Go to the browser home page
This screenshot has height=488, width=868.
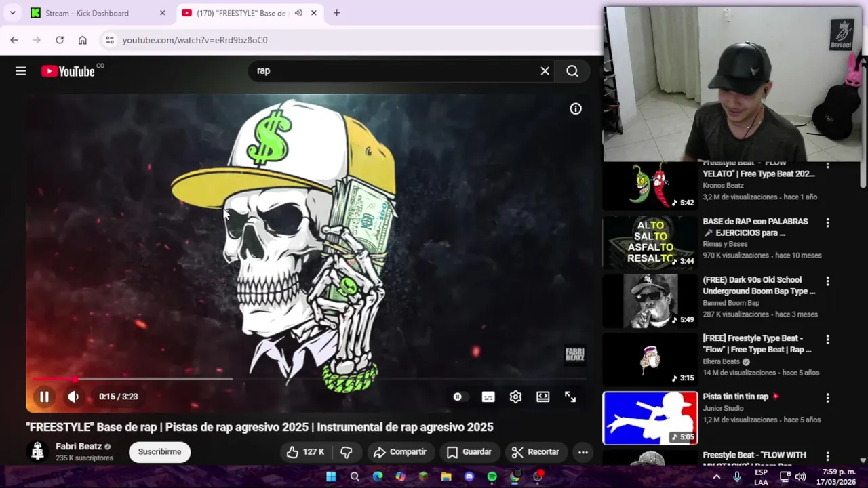83,40
